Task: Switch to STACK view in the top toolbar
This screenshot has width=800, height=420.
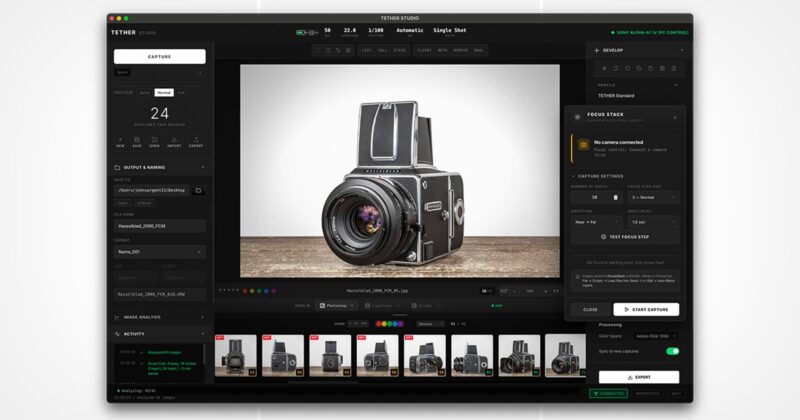Action: (x=399, y=50)
